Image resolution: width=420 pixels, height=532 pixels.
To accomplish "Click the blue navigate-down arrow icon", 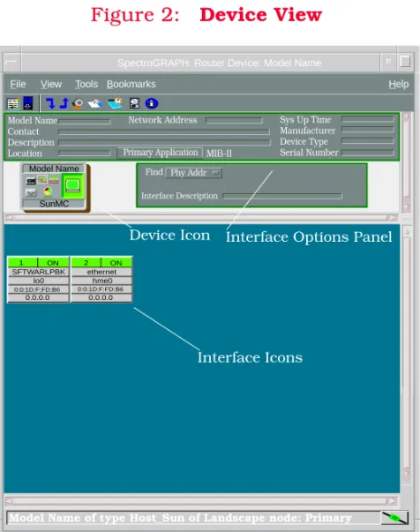I will coord(50,103).
